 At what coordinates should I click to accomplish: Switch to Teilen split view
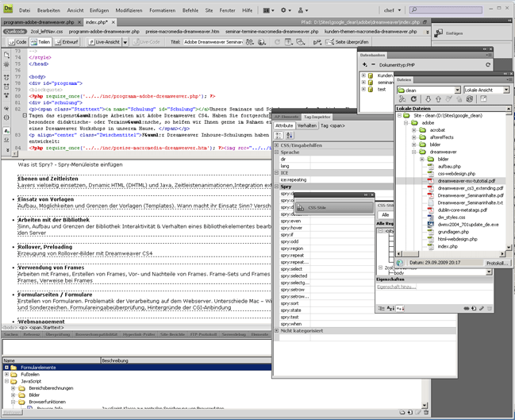40,42
